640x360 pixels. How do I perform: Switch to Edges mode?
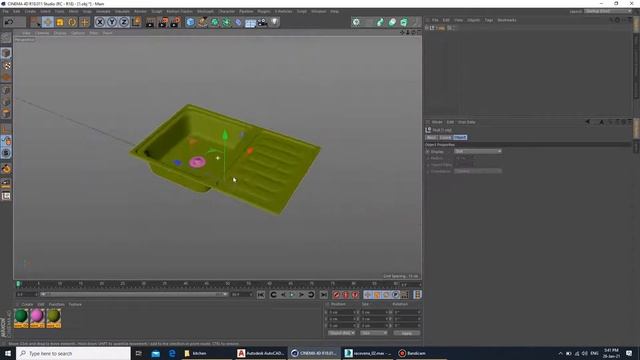pyautogui.click(x=6, y=102)
